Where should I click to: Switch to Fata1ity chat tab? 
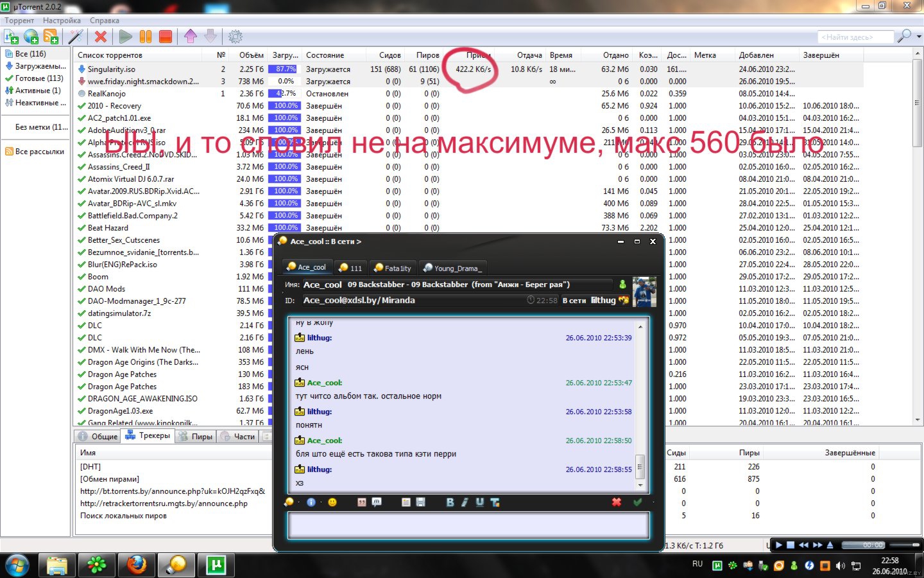point(393,268)
